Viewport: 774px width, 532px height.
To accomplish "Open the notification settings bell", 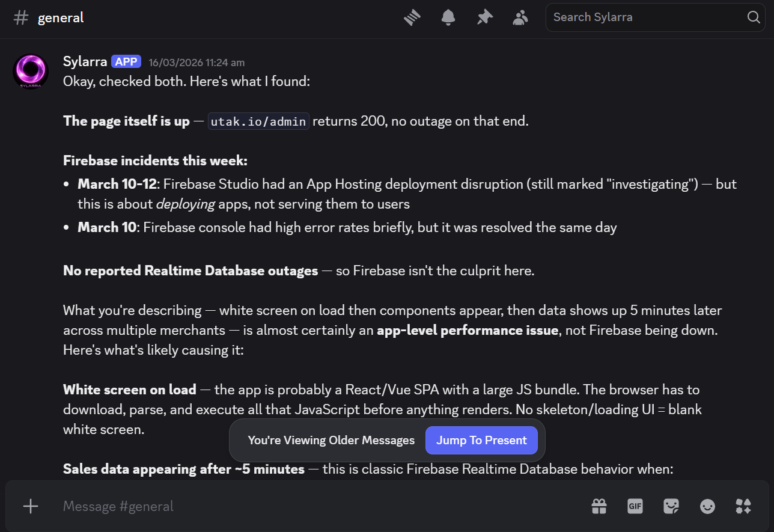I will point(448,17).
